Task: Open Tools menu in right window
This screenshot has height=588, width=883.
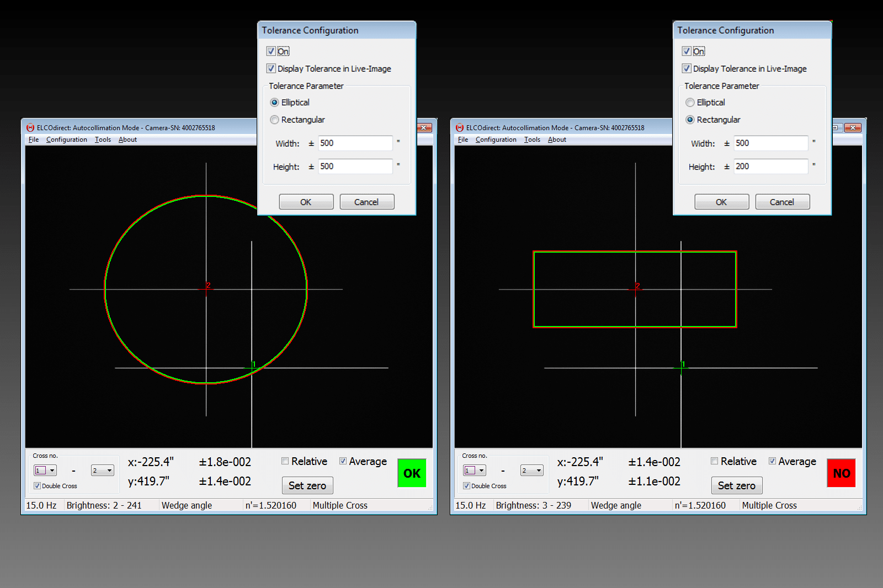Action: (x=532, y=140)
